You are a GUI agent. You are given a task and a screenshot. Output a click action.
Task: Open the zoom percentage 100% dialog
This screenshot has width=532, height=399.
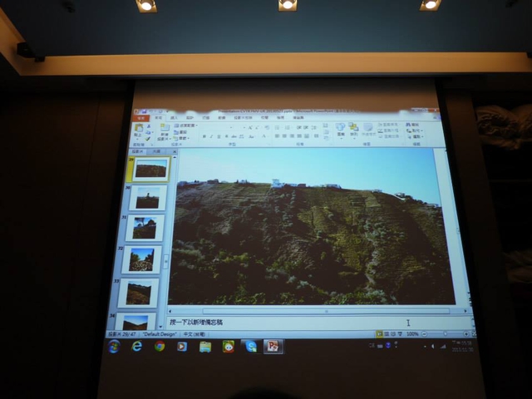click(412, 333)
